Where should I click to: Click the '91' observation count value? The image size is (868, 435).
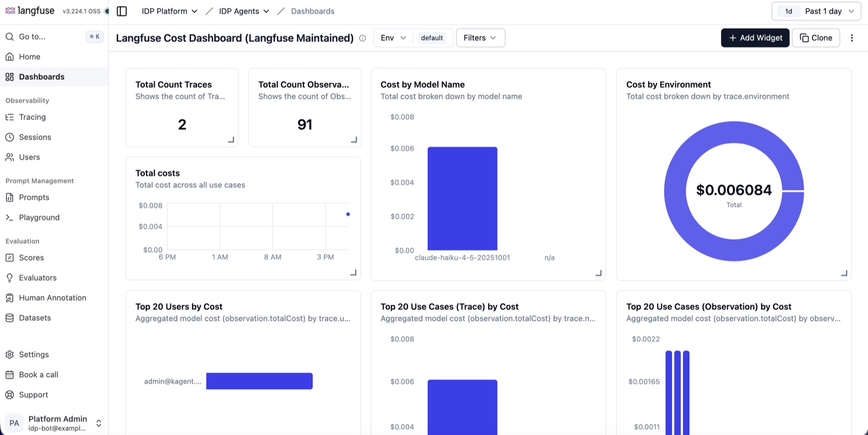tap(305, 125)
